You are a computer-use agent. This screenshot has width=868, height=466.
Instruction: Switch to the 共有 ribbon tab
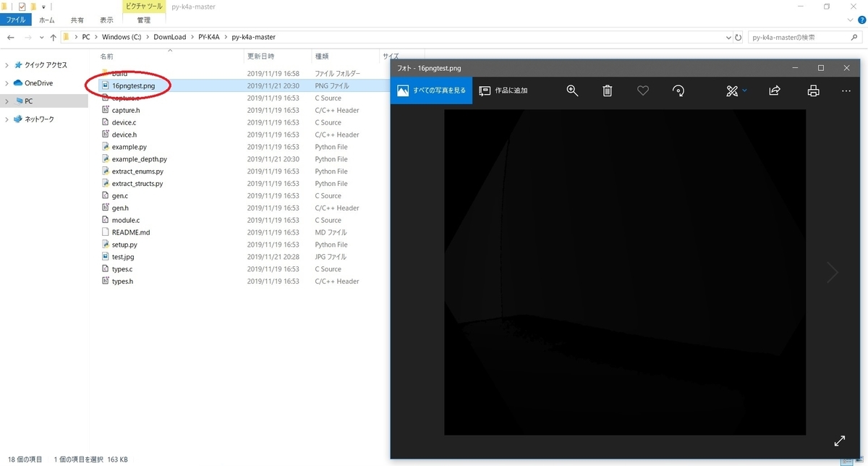point(77,20)
